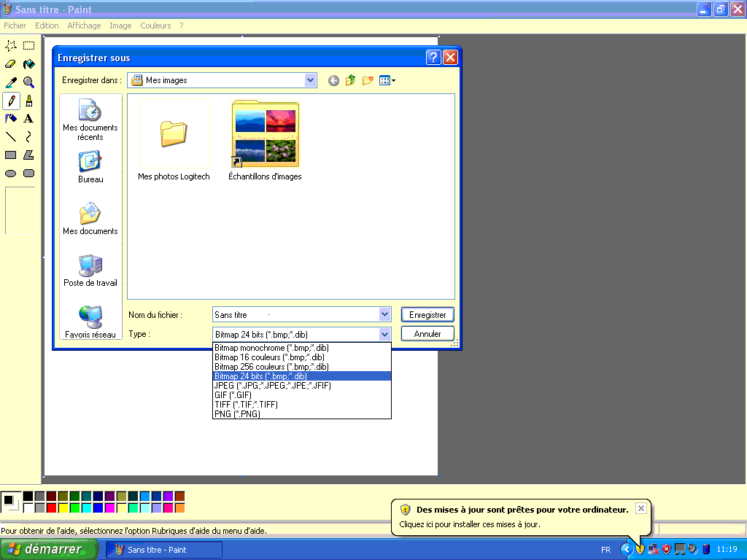The image size is (747, 560).
Task: Open the ? help menu
Action: tap(182, 26)
